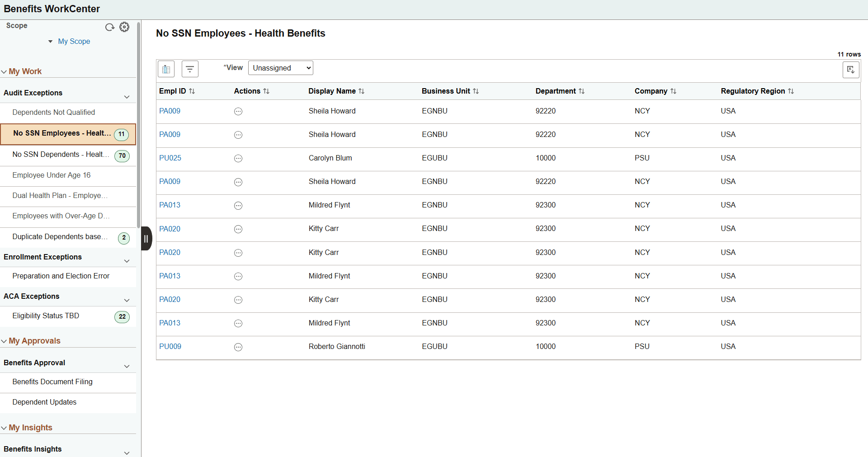The width and height of the screenshot is (868, 457).
Task: Open the Scope settings gear
Action: tap(124, 27)
